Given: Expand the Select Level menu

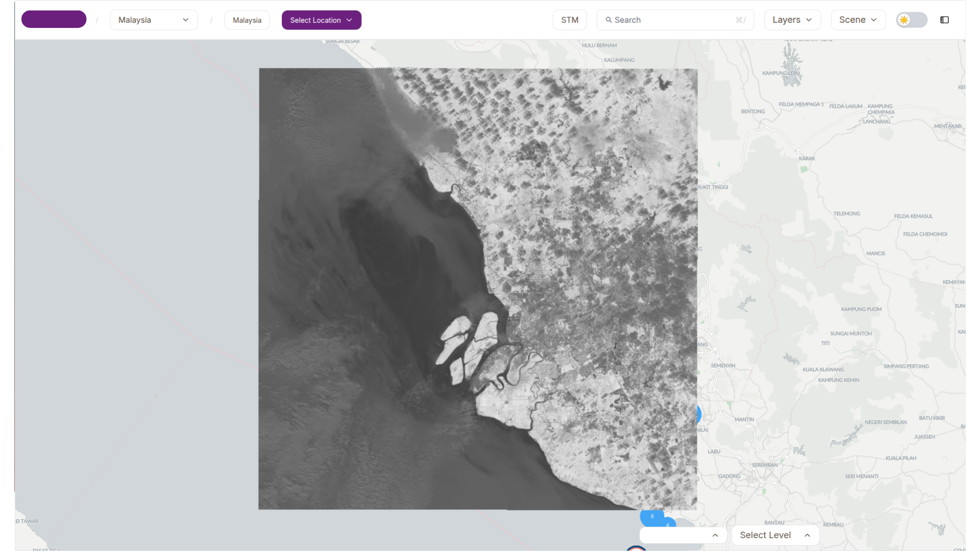Looking at the screenshot, I should point(775,535).
